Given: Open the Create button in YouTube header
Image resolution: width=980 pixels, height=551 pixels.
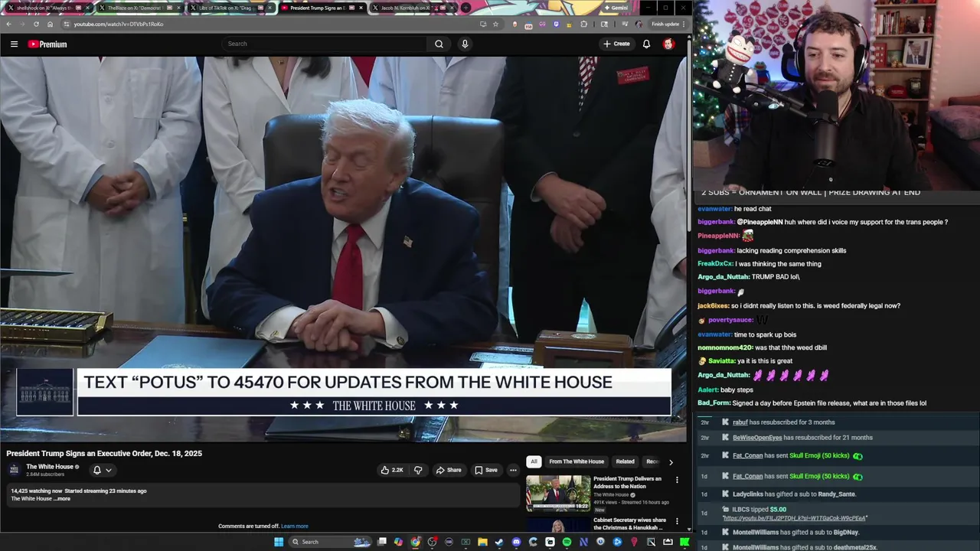Looking at the screenshot, I should point(616,44).
